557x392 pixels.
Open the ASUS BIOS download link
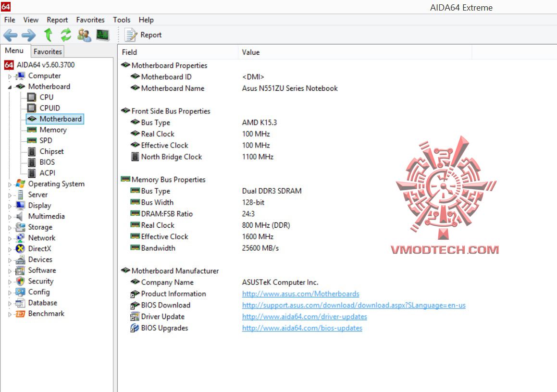pos(353,305)
